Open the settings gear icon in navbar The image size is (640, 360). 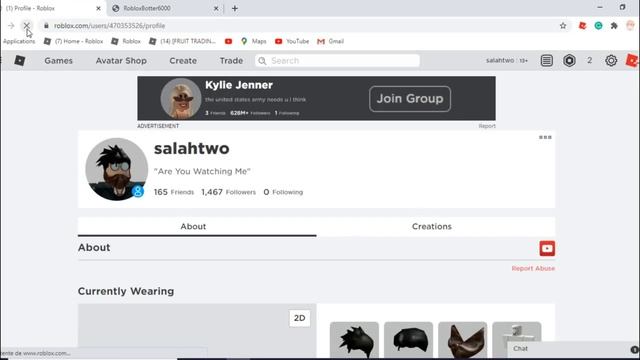click(x=611, y=60)
